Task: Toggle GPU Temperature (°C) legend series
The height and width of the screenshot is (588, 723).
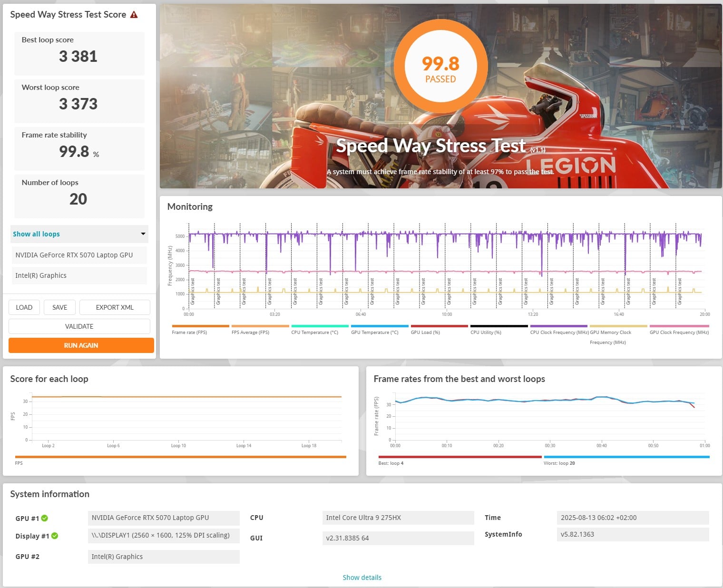Action: 380,330
